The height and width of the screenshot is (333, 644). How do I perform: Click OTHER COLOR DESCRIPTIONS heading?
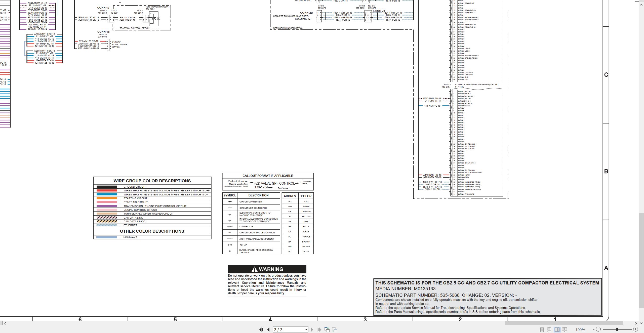click(x=152, y=231)
